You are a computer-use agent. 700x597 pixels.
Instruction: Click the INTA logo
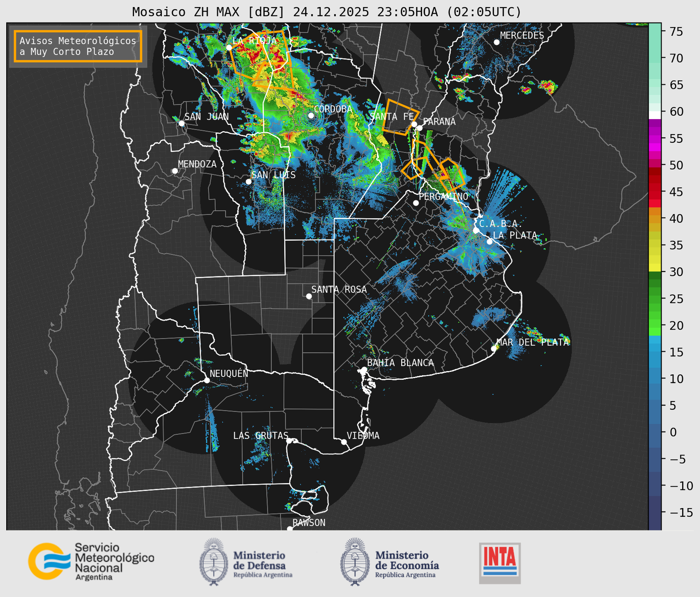coord(500,563)
